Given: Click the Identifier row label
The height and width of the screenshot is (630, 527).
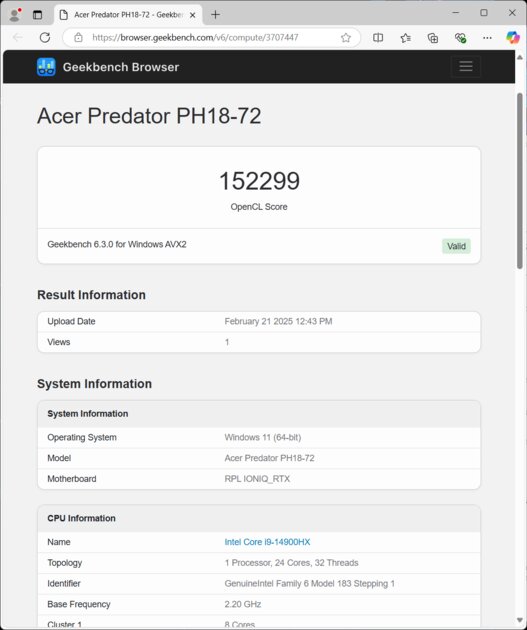Looking at the screenshot, I should [x=63, y=583].
